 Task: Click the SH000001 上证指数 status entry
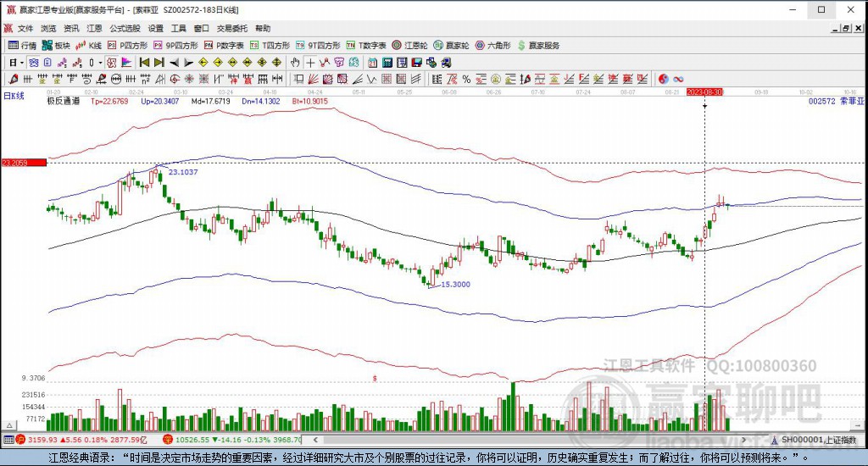[x=814, y=440]
